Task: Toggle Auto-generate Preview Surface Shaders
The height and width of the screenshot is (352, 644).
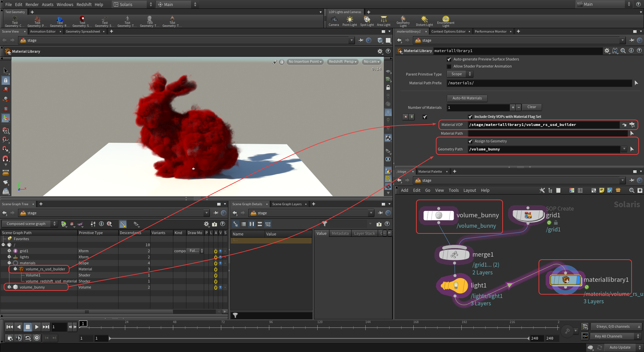Action: pyautogui.click(x=449, y=59)
